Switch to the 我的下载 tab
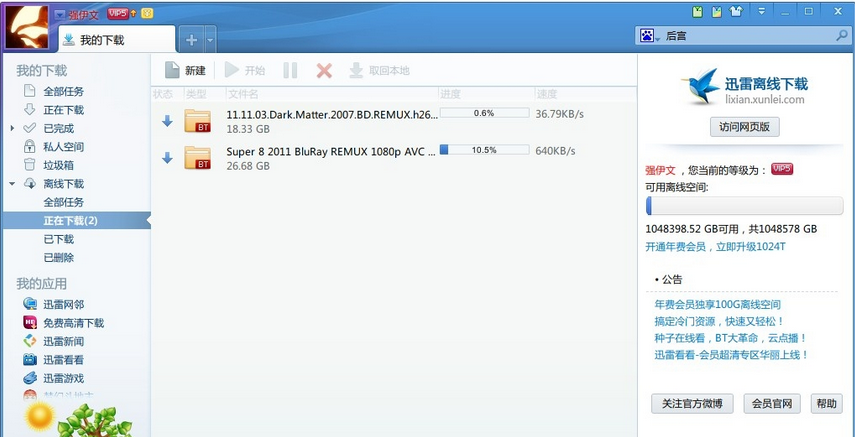The width and height of the screenshot is (855, 437). [x=100, y=40]
